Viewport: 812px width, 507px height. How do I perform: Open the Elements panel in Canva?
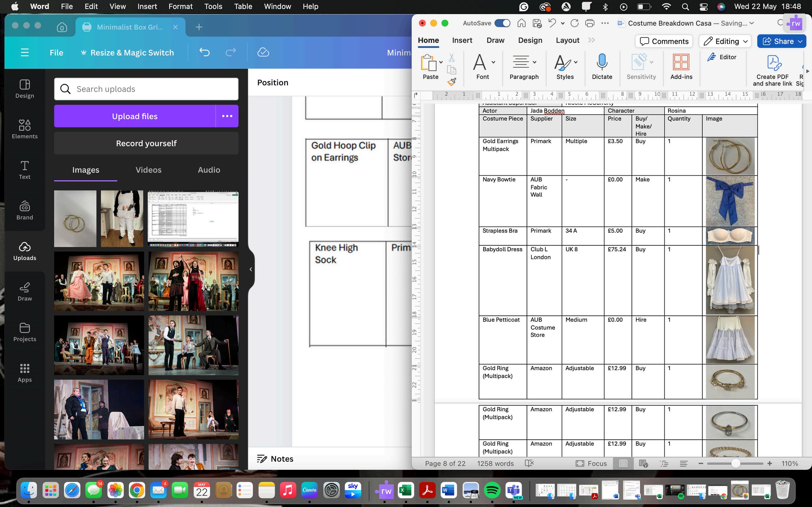[24, 129]
